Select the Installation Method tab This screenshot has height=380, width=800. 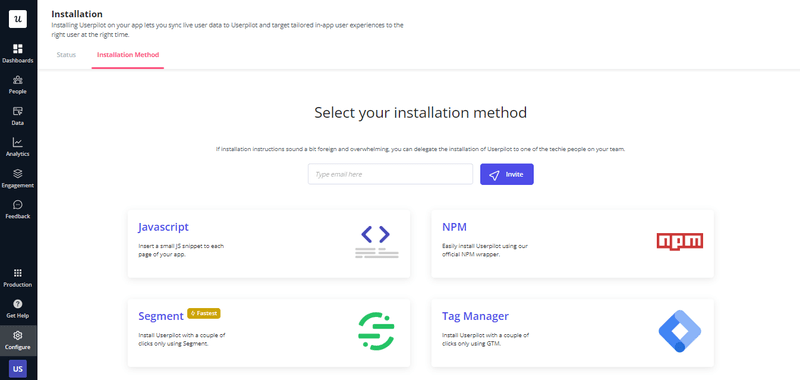(x=128, y=55)
